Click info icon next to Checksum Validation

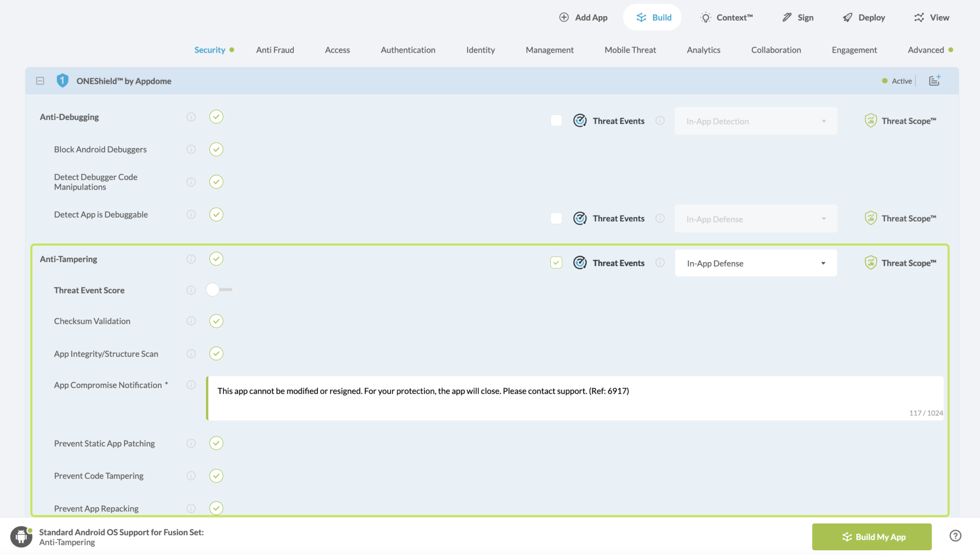(191, 321)
